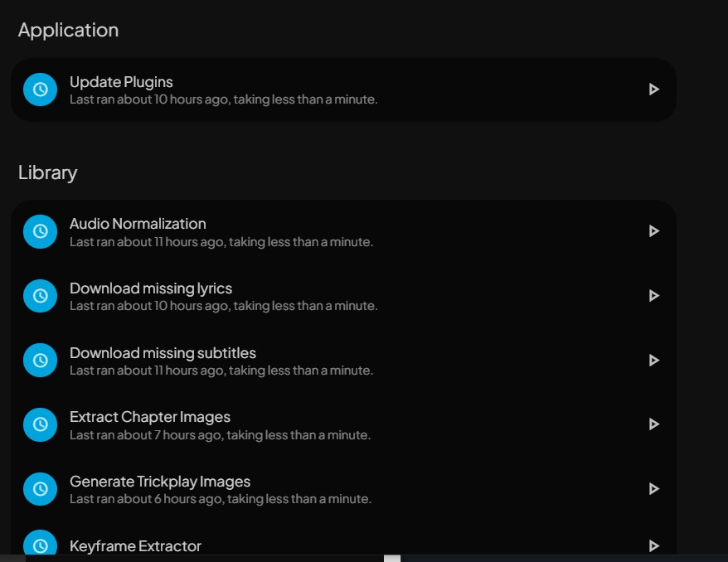Start Generate Trickplay Images task
Viewport: 728px width, 562px height.
point(653,489)
